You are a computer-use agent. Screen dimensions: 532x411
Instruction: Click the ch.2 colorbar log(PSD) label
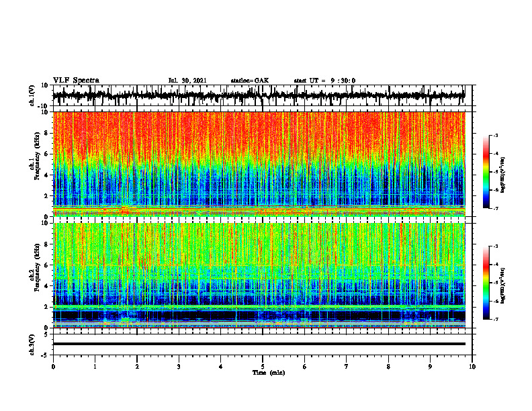pos(502,285)
